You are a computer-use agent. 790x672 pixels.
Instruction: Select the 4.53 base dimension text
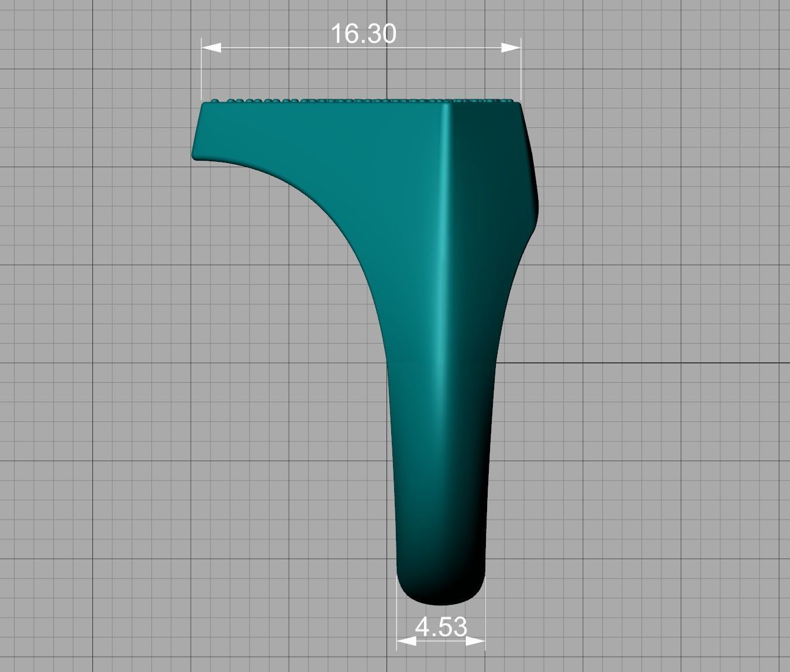tap(441, 627)
